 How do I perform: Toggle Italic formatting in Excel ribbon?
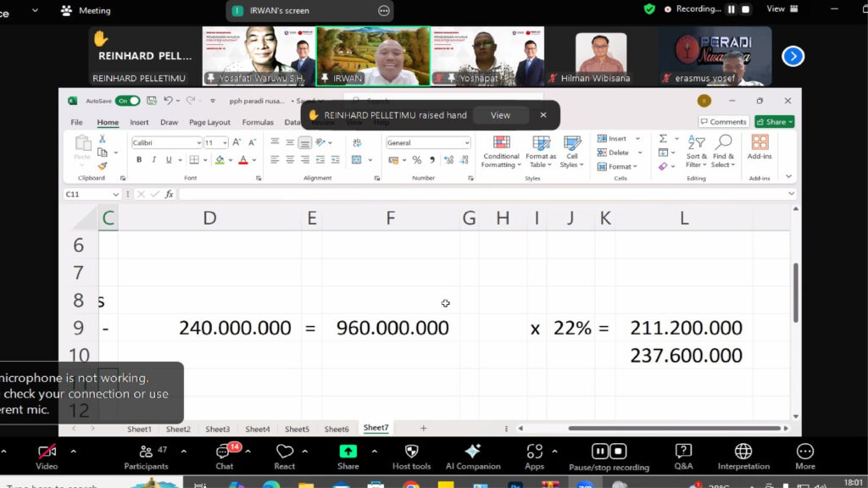pyautogui.click(x=154, y=160)
